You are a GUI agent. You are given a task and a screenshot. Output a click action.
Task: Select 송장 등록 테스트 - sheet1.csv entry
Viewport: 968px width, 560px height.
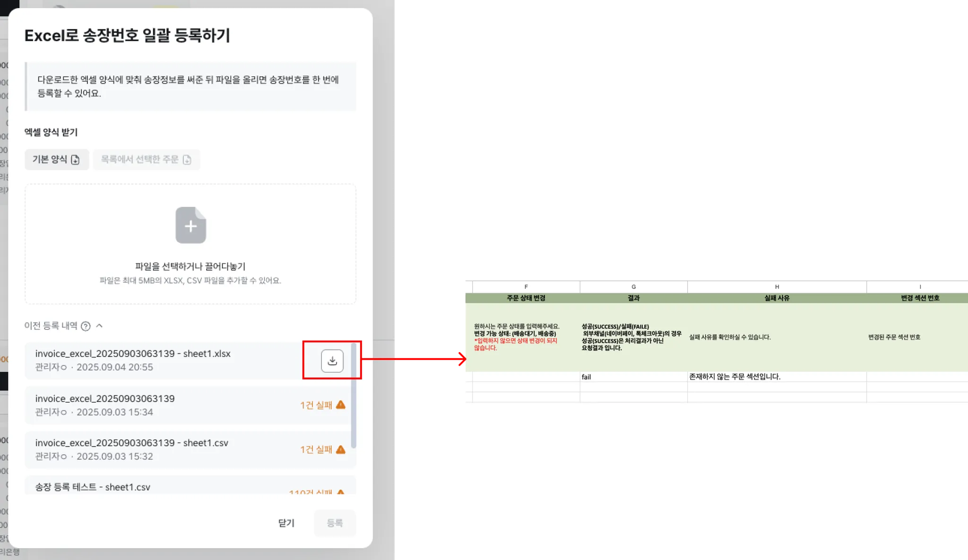93,487
